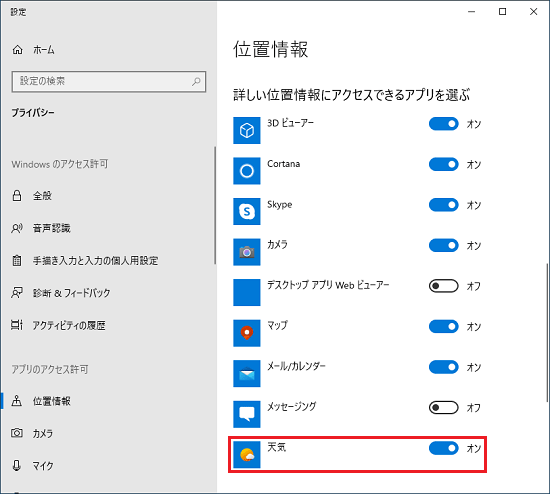Click 詳しい位置情報にアクセスできるアプリを選ぶ heading
550x494 pixels.
click(351, 95)
